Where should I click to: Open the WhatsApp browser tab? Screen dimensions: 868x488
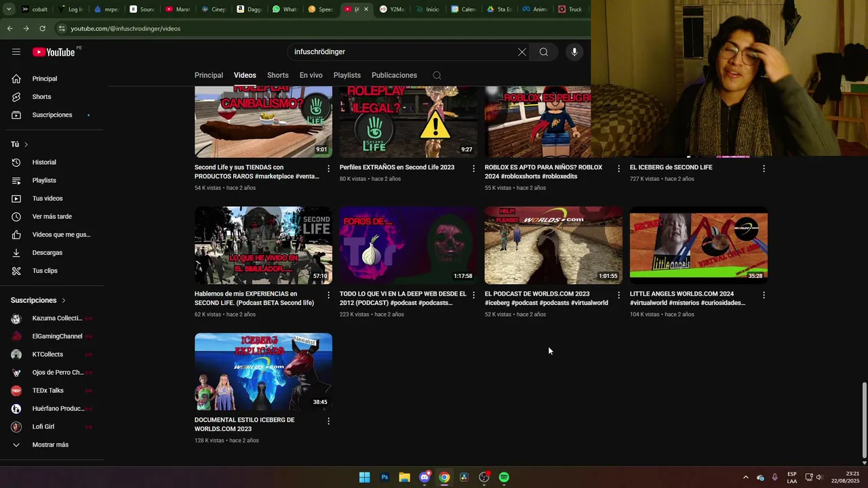pyautogui.click(x=285, y=9)
